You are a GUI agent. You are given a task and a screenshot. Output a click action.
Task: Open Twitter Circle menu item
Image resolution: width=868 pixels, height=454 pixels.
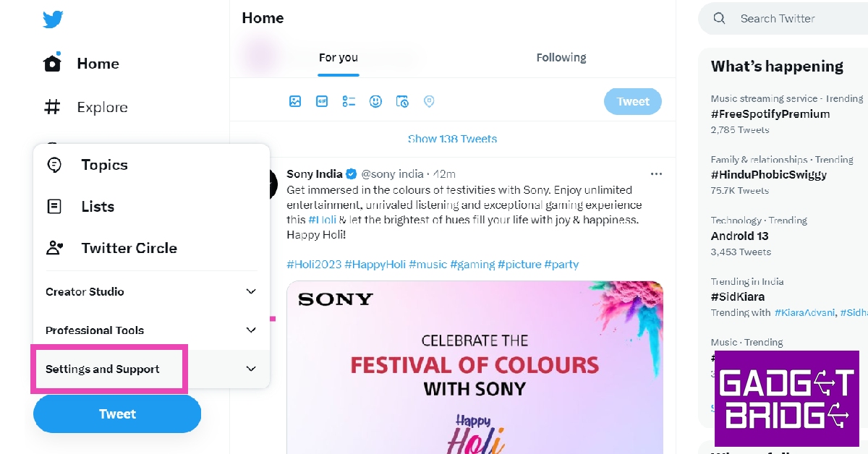point(129,248)
